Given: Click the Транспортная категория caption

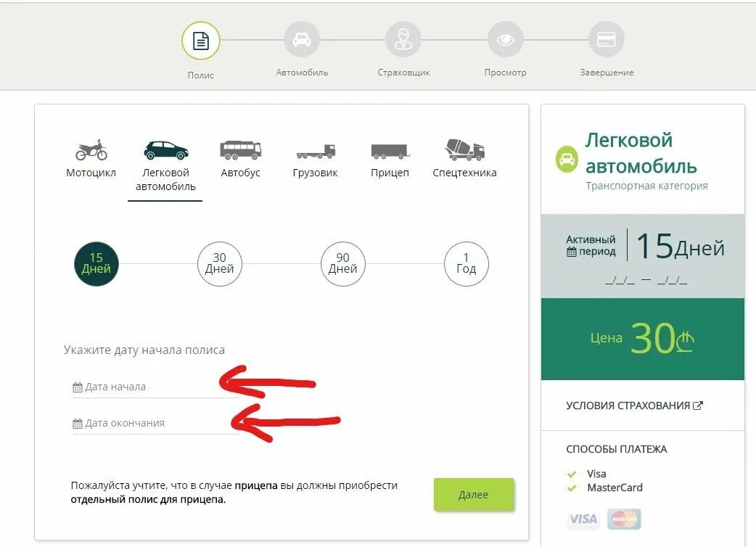Looking at the screenshot, I should (x=646, y=186).
